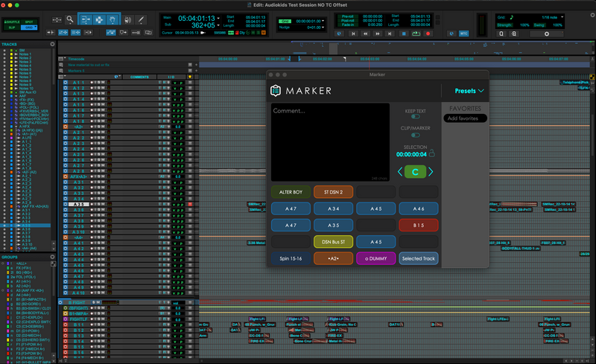Screen dimensions: 596x364
Task: Open the Grid mode dropdown arrow
Action: pos(35,28)
